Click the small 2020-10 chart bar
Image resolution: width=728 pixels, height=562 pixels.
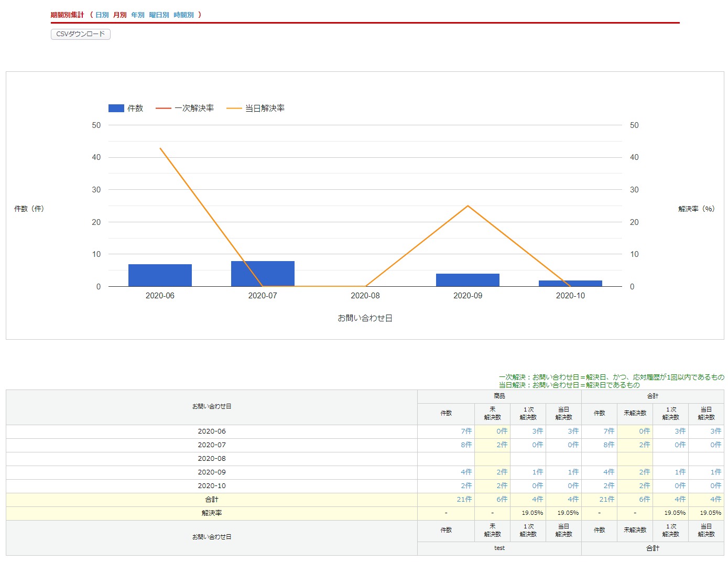pyautogui.click(x=570, y=284)
